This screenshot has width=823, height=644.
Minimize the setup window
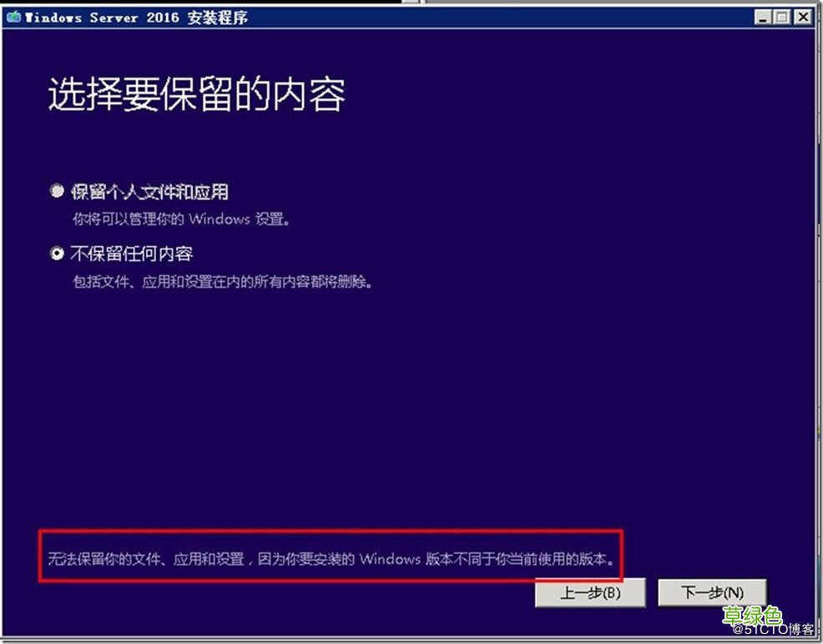(x=762, y=16)
